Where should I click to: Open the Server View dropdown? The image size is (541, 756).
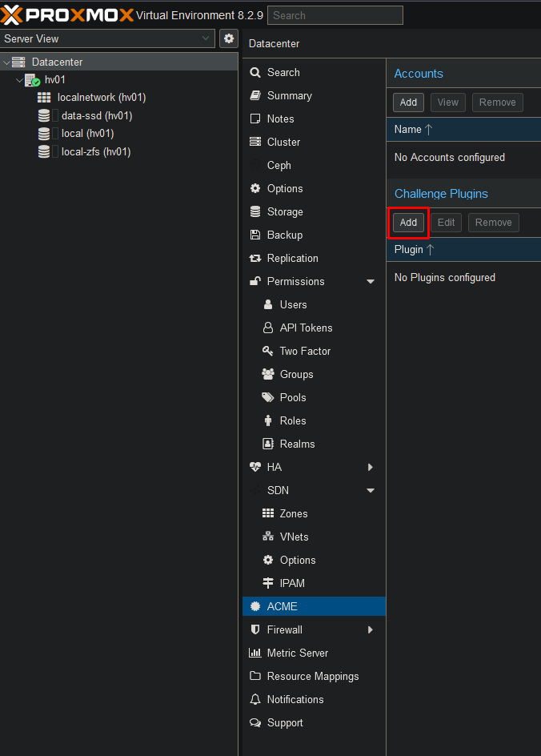107,38
